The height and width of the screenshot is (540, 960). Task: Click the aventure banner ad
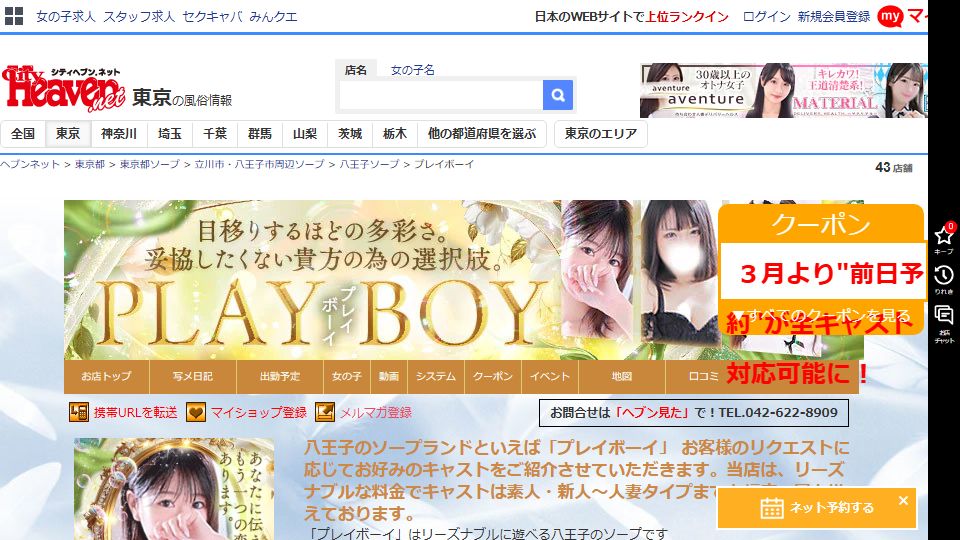click(x=696, y=91)
